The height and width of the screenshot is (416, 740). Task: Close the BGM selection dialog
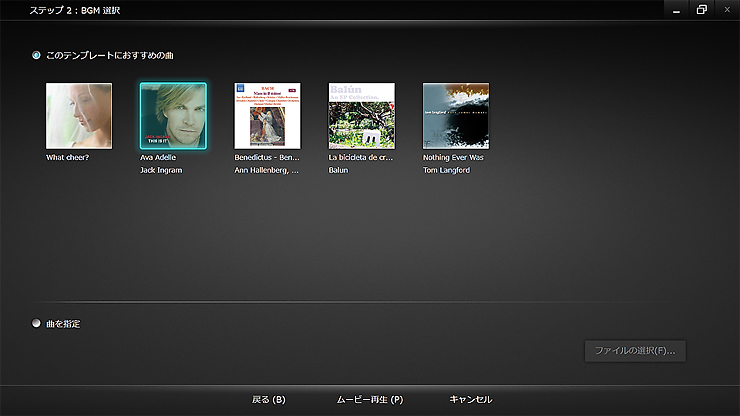(727, 9)
